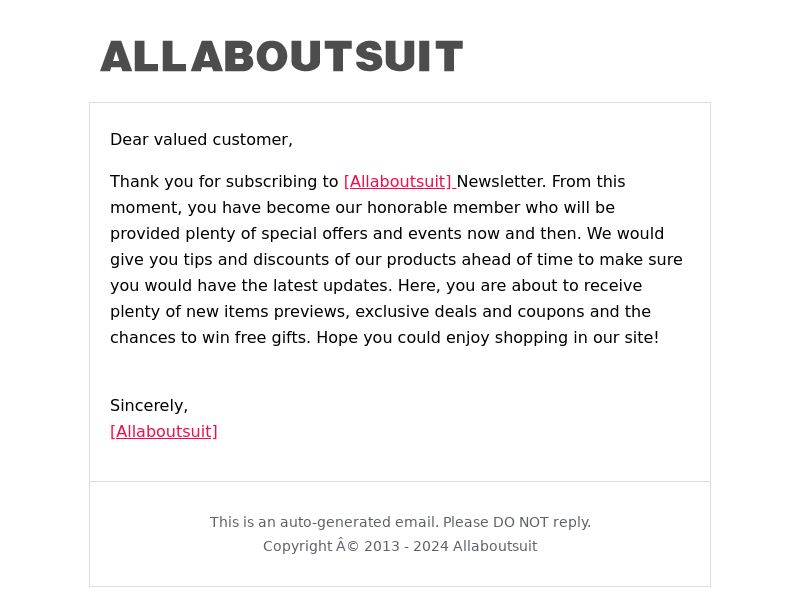Click the "Copyright" word in the footer
The height and width of the screenshot is (600, 800).
297,546
